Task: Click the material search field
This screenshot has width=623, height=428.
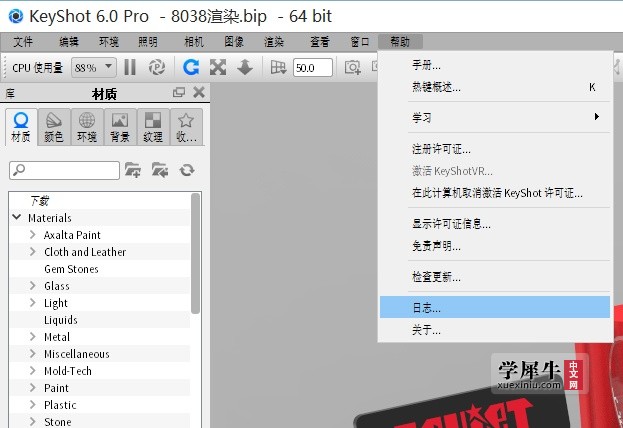Action: (64, 170)
